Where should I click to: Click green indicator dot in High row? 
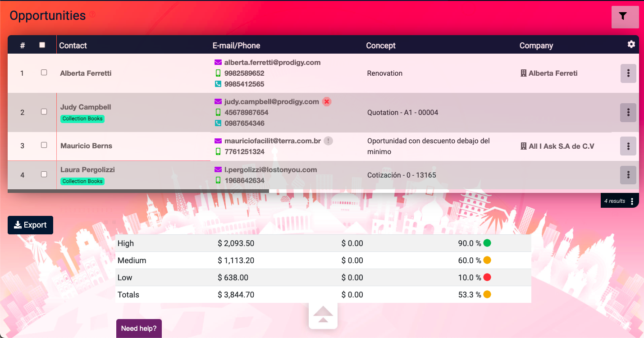[x=487, y=243]
